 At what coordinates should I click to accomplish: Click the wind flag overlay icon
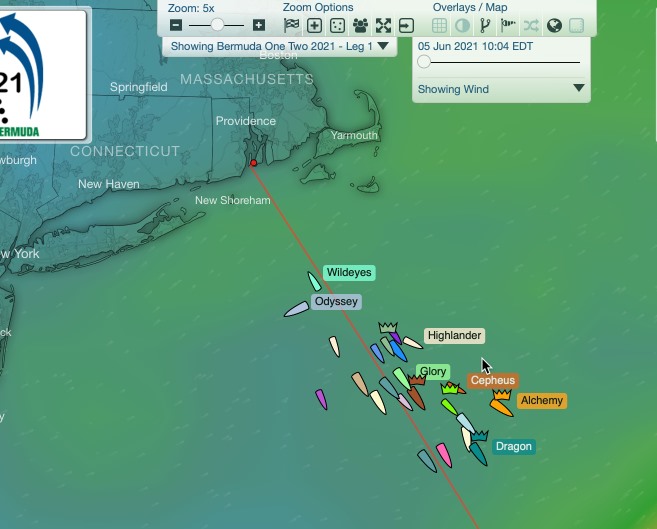[x=508, y=25]
